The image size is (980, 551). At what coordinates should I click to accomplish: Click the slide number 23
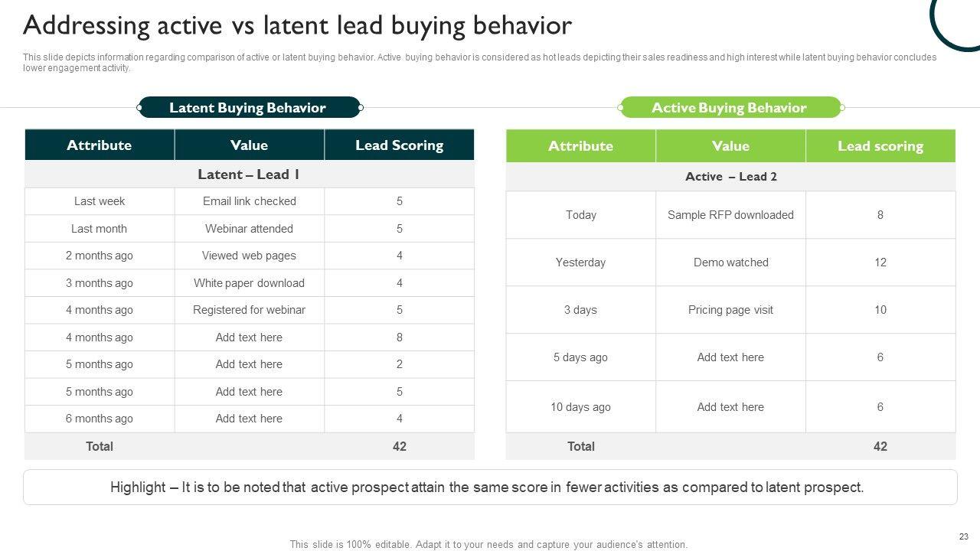click(963, 536)
